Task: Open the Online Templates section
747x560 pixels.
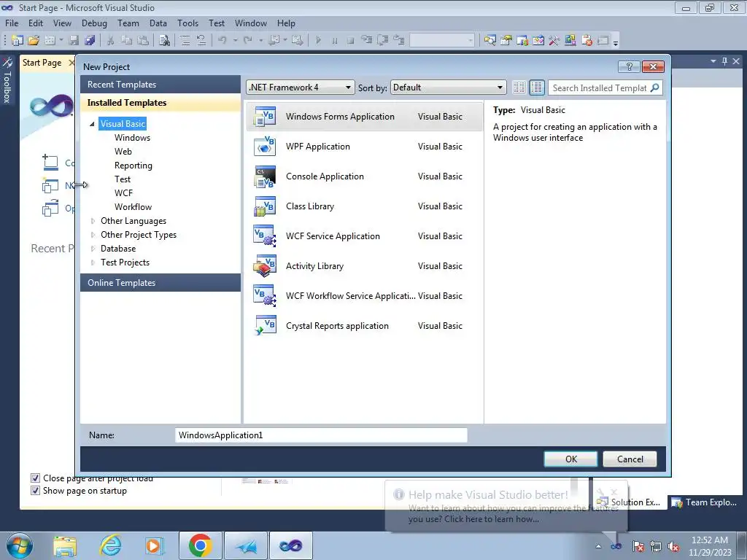Action: pyautogui.click(x=160, y=283)
